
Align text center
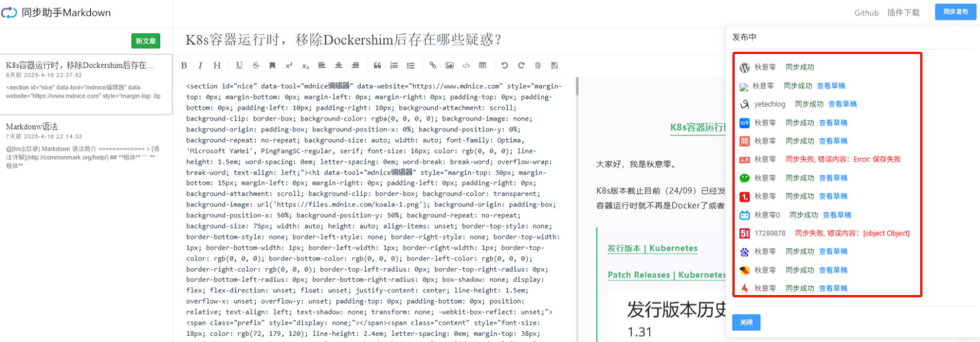(339, 65)
